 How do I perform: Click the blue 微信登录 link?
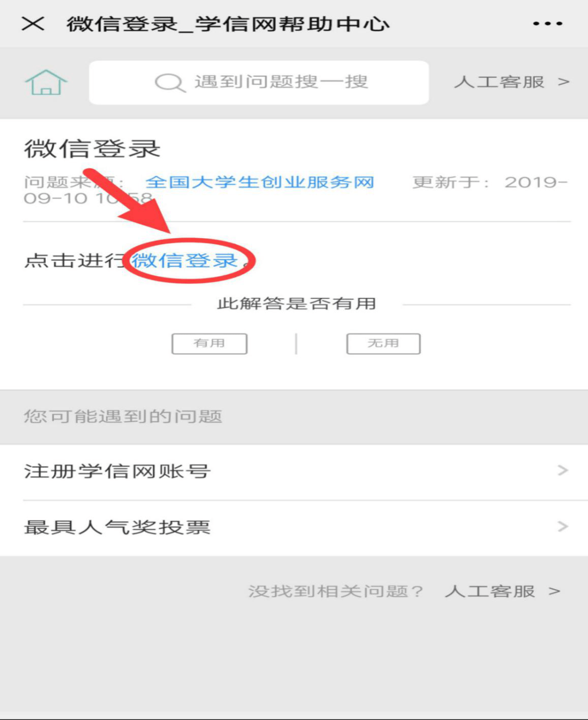pyautogui.click(x=185, y=260)
